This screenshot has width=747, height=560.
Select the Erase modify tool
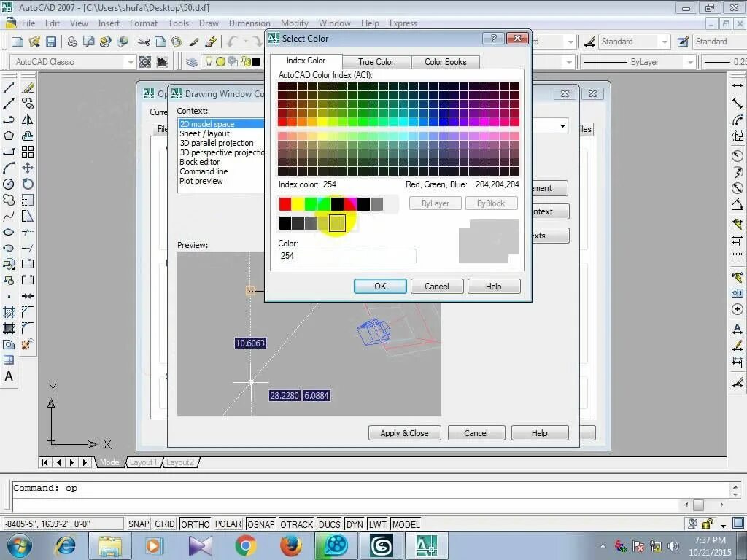click(x=28, y=87)
